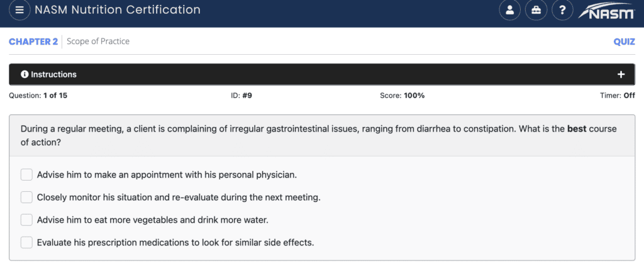This screenshot has width=644, height=275.
Task: Open the toolbox resources icon
Action: [536, 10]
